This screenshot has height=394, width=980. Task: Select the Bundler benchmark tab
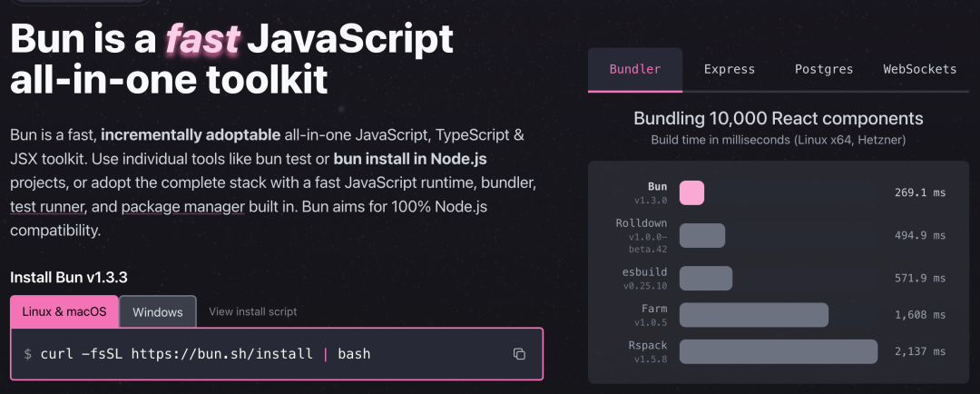tap(635, 69)
